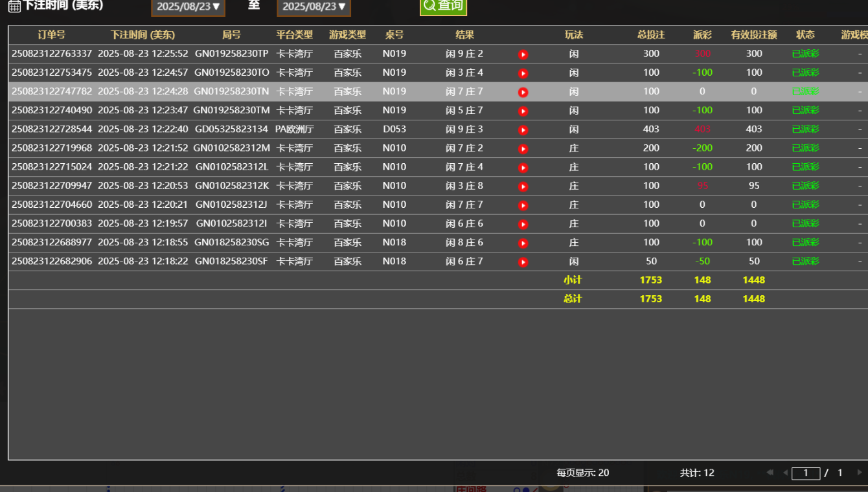Open the end date dropdown after 至
Image resolution: width=868 pixels, height=492 pixels.
click(314, 8)
